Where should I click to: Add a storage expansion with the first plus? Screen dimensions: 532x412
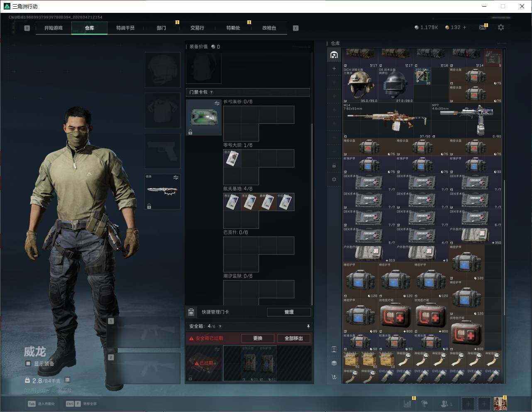pos(334,69)
